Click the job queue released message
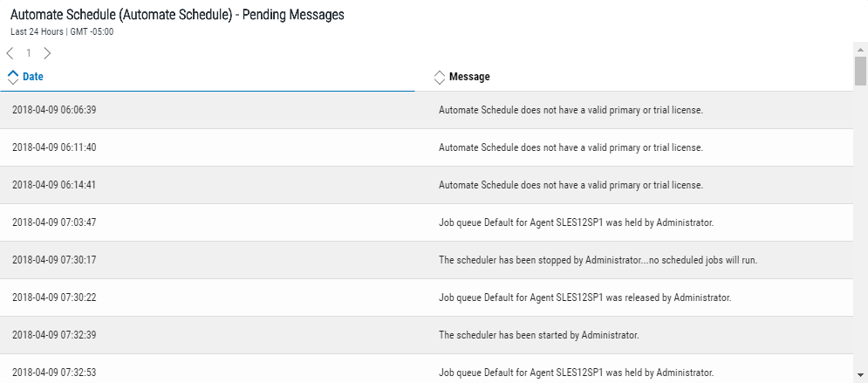Viewport: 868px width, 383px height. tap(584, 298)
